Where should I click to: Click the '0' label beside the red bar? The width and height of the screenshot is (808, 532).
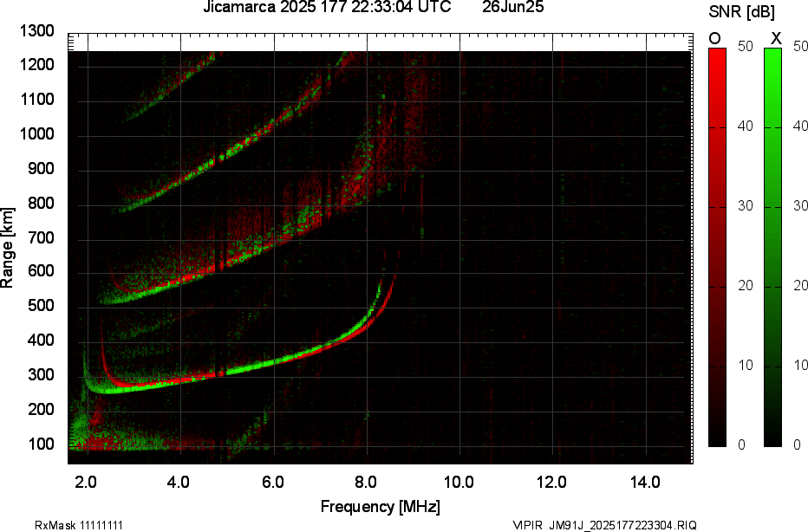coord(741,444)
